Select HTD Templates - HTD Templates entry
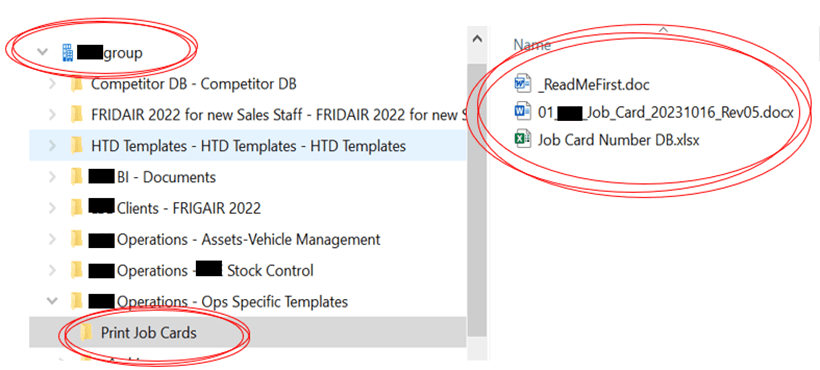The height and width of the screenshot is (370, 820). 248,146
